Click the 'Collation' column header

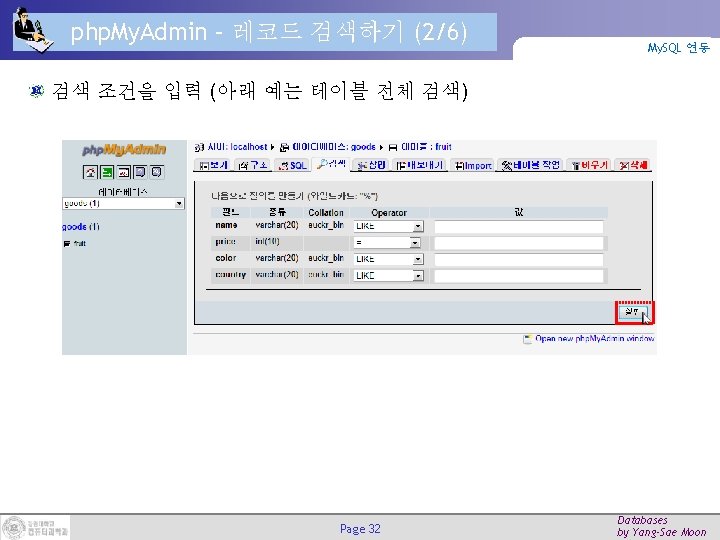point(326,213)
